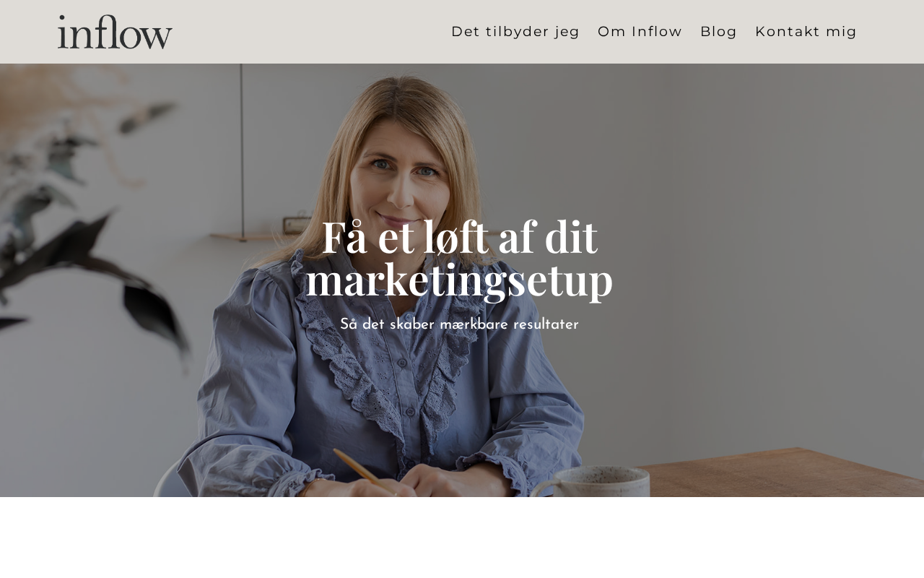Click the woman's face in the hero photo

pyautogui.click(x=406, y=173)
